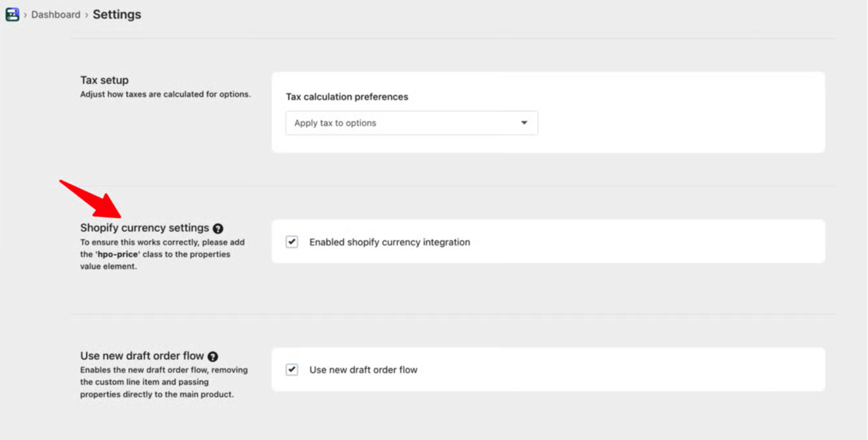Click 'Adjust how taxes are calculated' description

(x=165, y=95)
